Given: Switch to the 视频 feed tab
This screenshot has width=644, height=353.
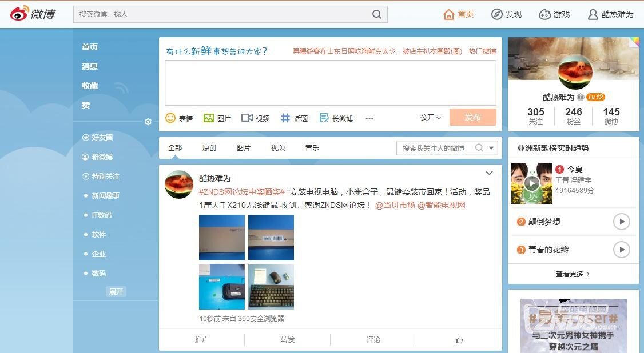Looking at the screenshot, I should (x=278, y=147).
